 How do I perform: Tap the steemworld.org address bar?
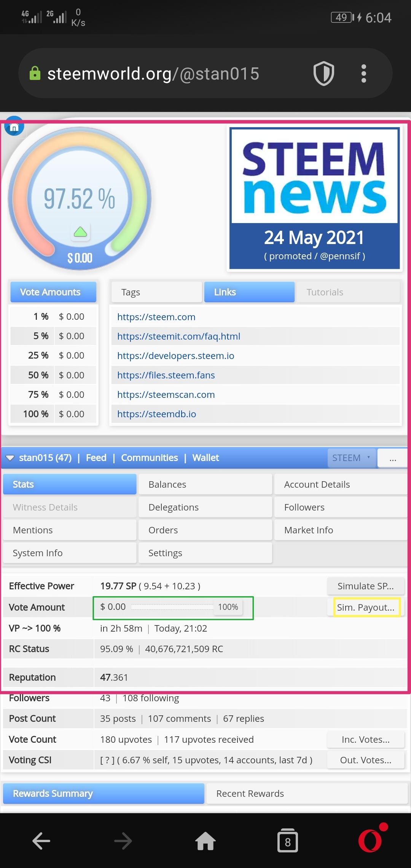[153, 73]
